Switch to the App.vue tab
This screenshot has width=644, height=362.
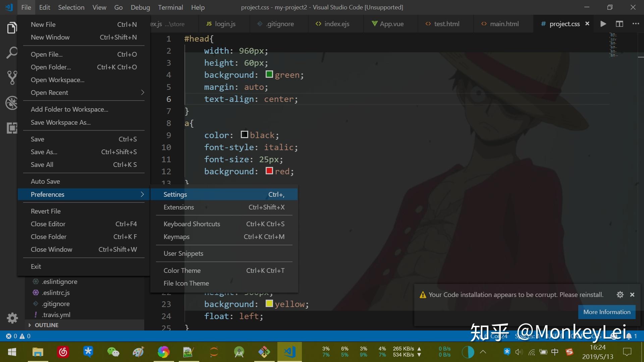[390, 24]
